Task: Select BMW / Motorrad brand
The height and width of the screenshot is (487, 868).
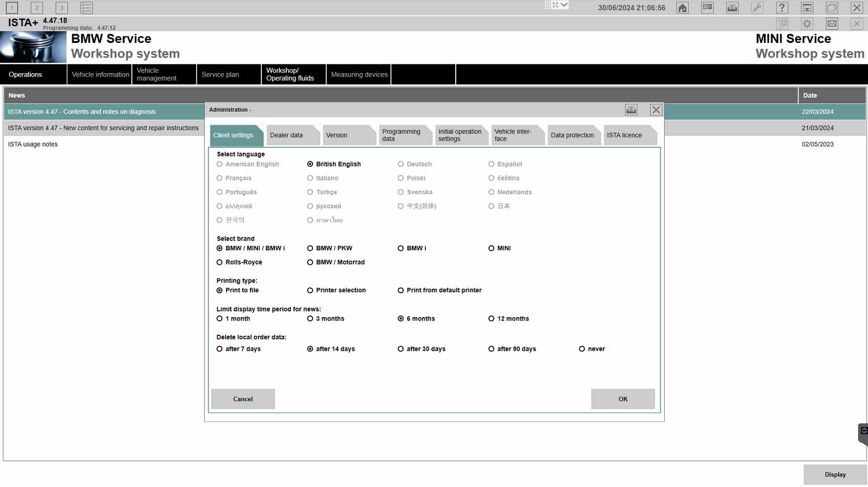Action: click(x=336, y=263)
